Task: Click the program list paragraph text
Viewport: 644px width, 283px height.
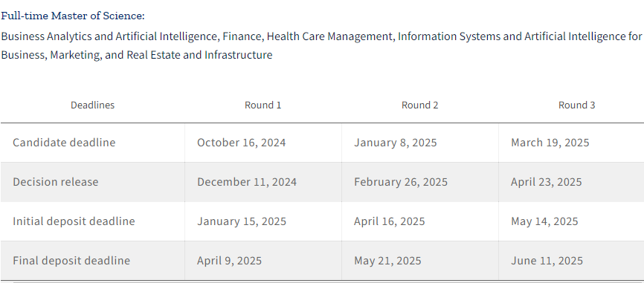Action: [x=321, y=45]
